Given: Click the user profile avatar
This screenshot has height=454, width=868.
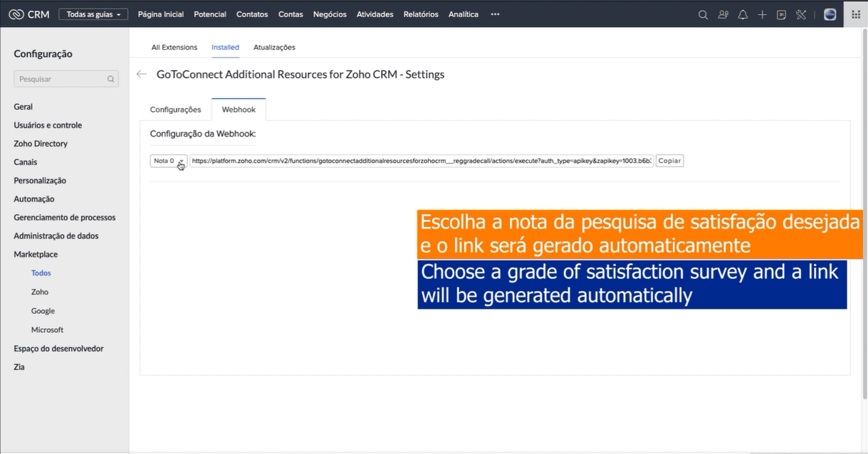Looking at the screenshot, I should [x=830, y=14].
